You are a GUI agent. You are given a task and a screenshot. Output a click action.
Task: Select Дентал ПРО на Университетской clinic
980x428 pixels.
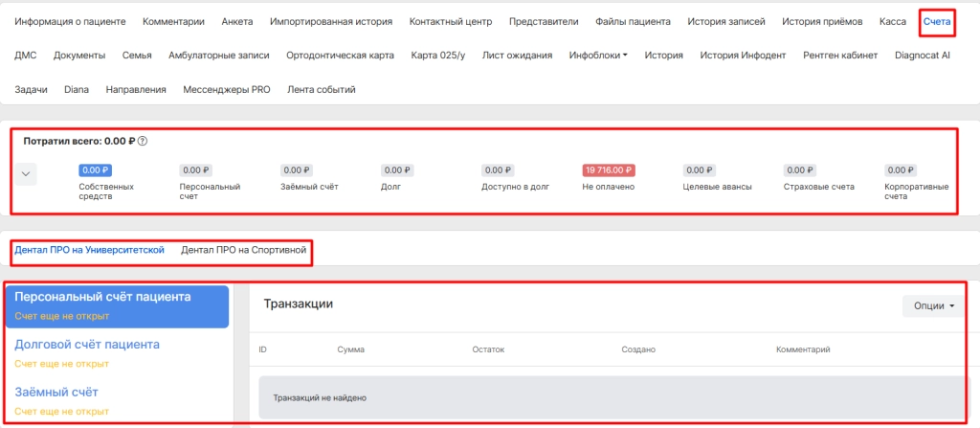(89, 250)
